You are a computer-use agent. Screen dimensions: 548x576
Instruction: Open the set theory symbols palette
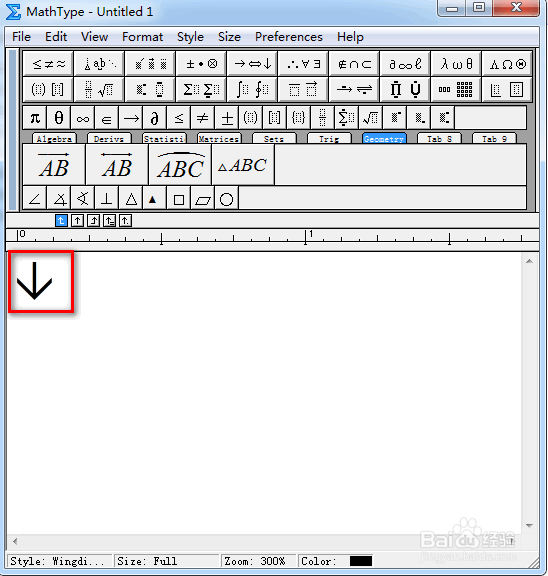[x=354, y=64]
